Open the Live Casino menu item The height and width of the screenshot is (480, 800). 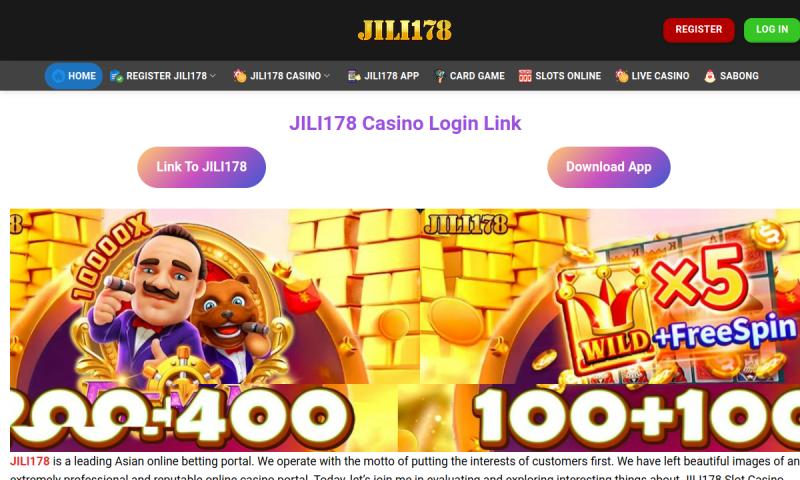tap(652, 76)
